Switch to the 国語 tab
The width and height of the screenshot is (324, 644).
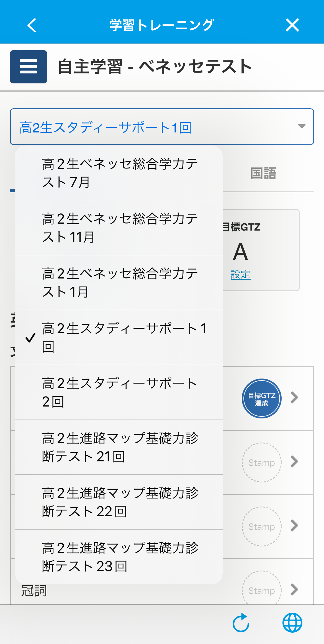coord(263,173)
